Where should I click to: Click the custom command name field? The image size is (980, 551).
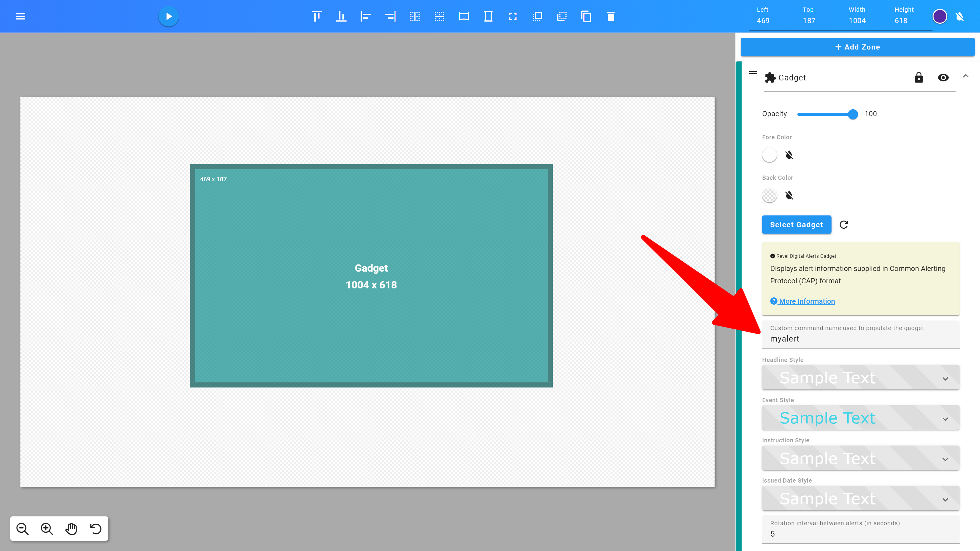861,335
